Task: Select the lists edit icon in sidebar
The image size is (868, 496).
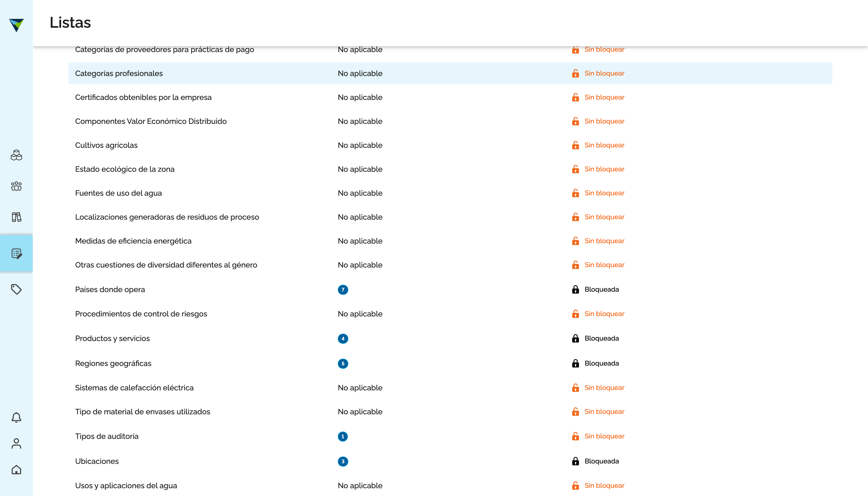Action: 16,253
